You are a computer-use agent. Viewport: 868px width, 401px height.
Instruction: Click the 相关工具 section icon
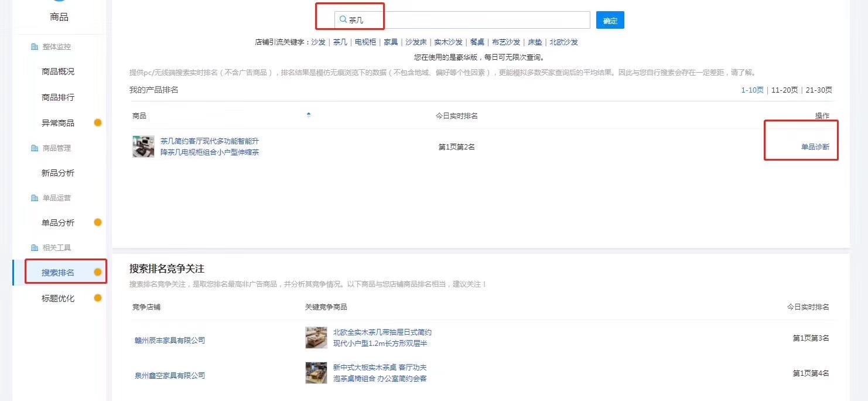tap(35, 247)
